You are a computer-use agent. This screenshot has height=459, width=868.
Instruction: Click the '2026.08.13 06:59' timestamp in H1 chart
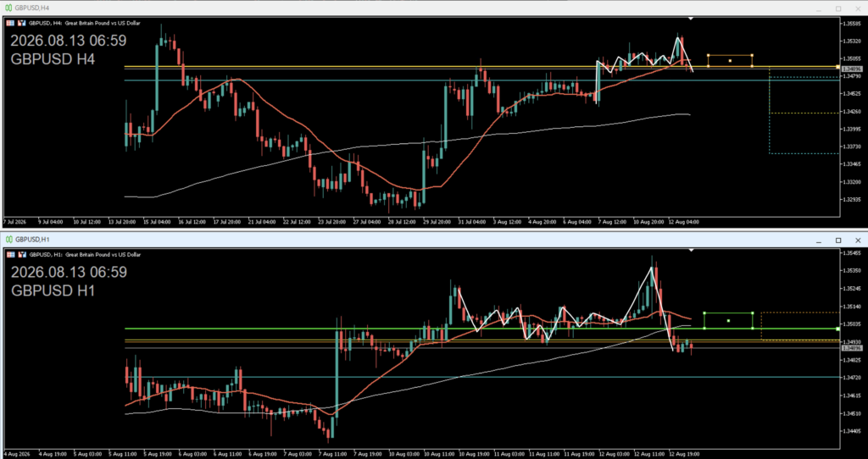(69, 272)
